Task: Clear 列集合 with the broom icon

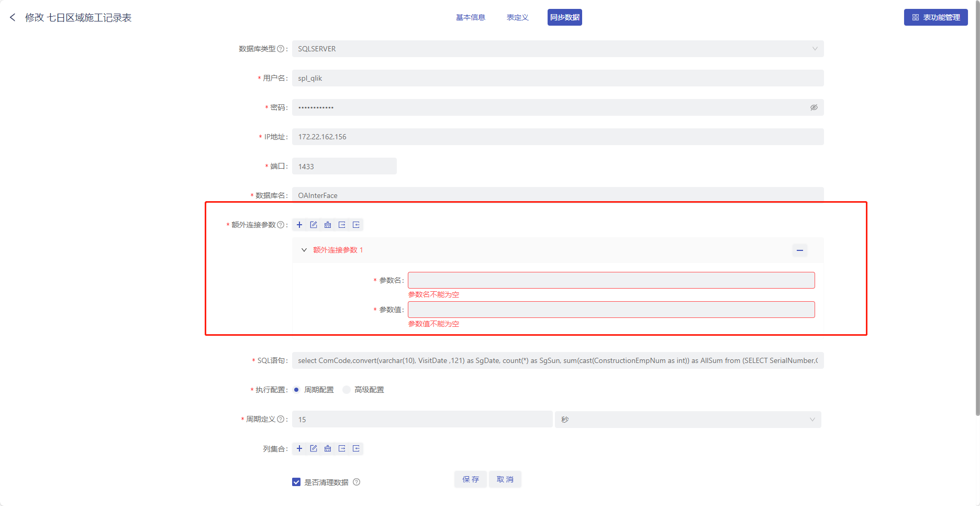Action: pos(328,448)
